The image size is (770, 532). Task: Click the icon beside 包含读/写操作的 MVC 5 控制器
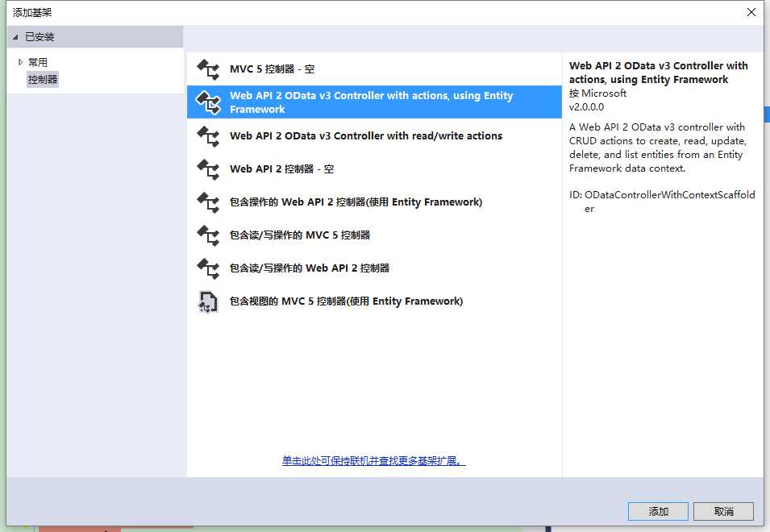208,235
